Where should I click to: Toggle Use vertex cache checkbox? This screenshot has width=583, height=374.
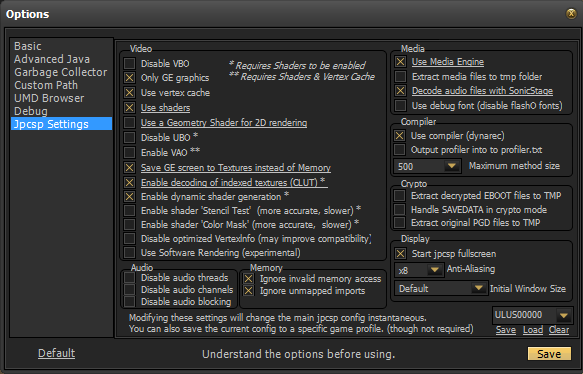pyautogui.click(x=129, y=93)
